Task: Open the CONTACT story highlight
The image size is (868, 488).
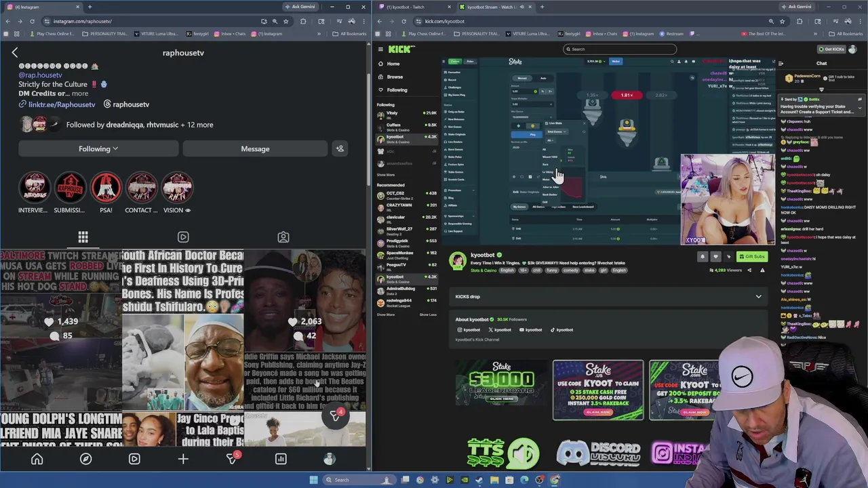Action: 141,193
